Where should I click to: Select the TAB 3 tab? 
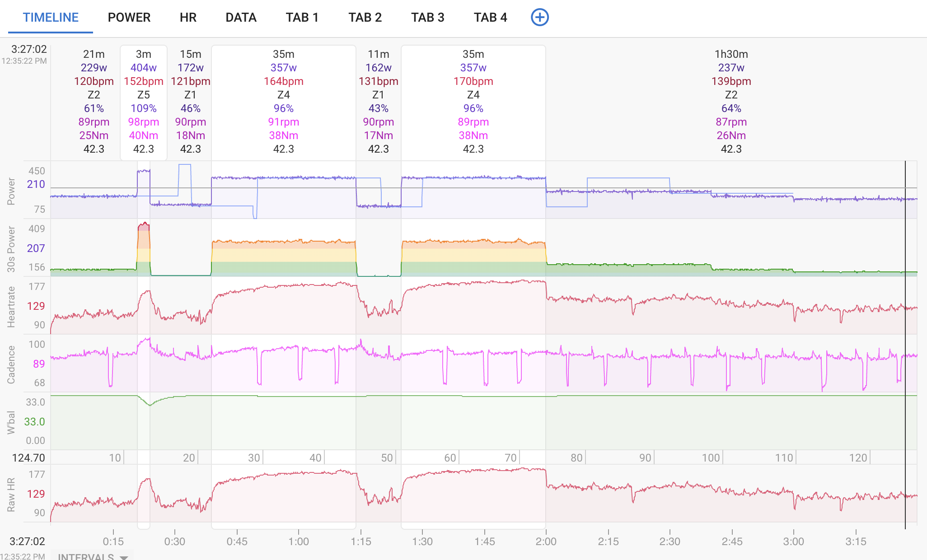tap(427, 17)
